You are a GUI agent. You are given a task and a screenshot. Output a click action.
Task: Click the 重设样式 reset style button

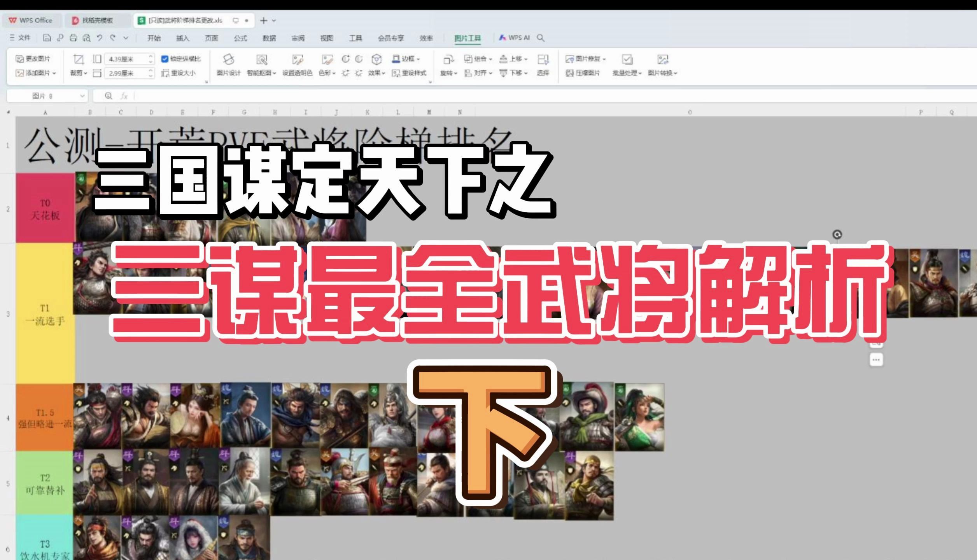pyautogui.click(x=409, y=73)
